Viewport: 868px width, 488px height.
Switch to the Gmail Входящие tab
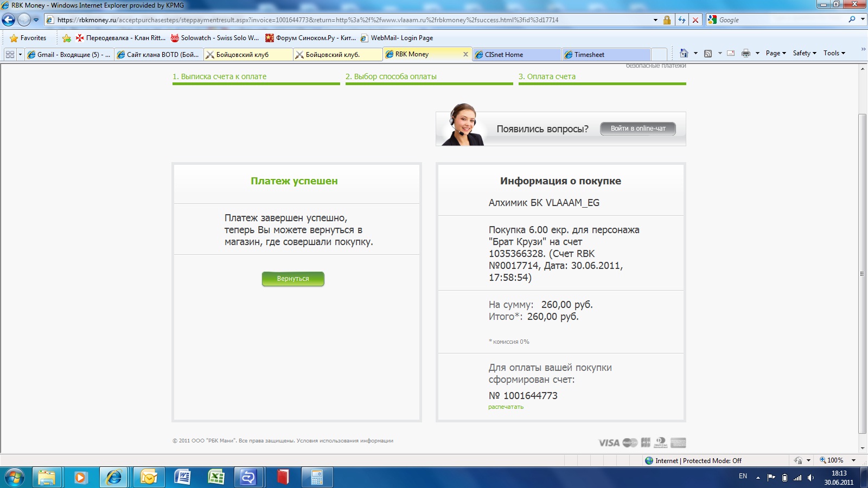[x=69, y=54]
